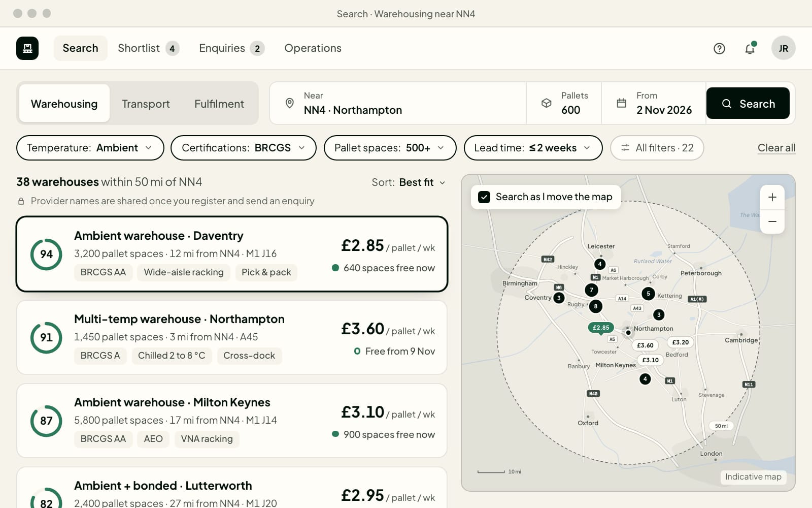This screenshot has height=508, width=812.
Task: Open the Ambient warehouse · Milton Keynes result
Action: 232,421
